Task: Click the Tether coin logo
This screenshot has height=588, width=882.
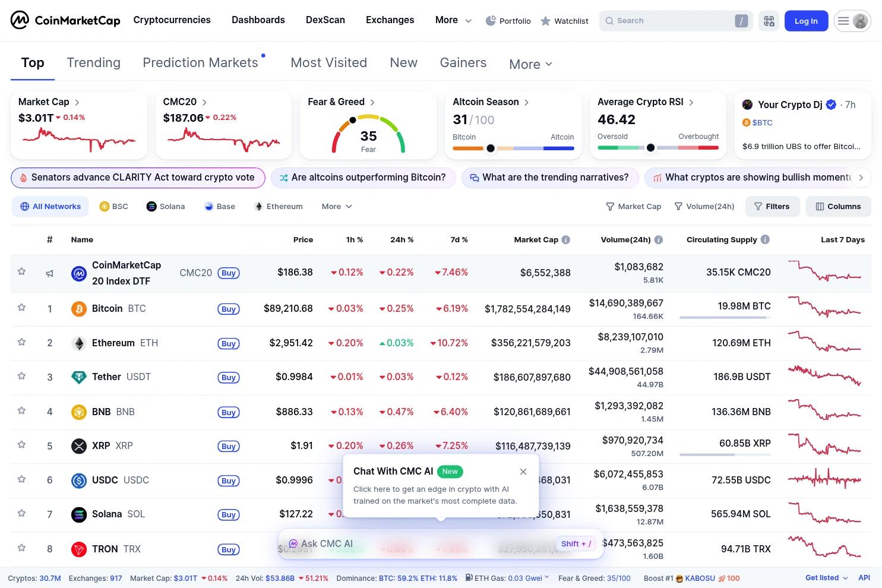Action: point(79,377)
